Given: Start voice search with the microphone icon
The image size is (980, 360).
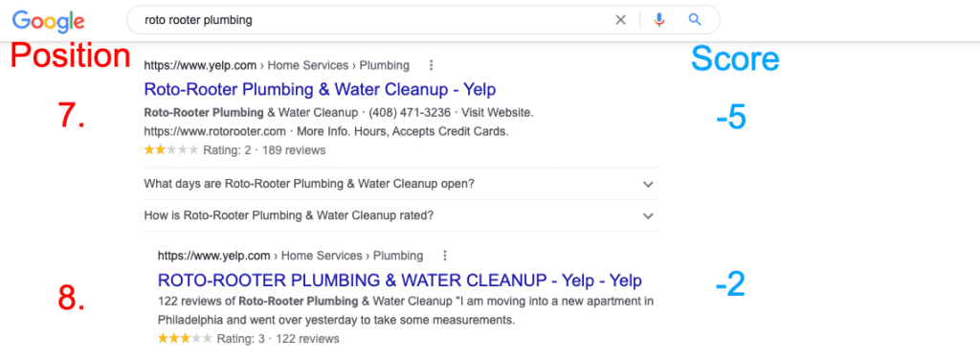Looking at the screenshot, I should pos(658,20).
